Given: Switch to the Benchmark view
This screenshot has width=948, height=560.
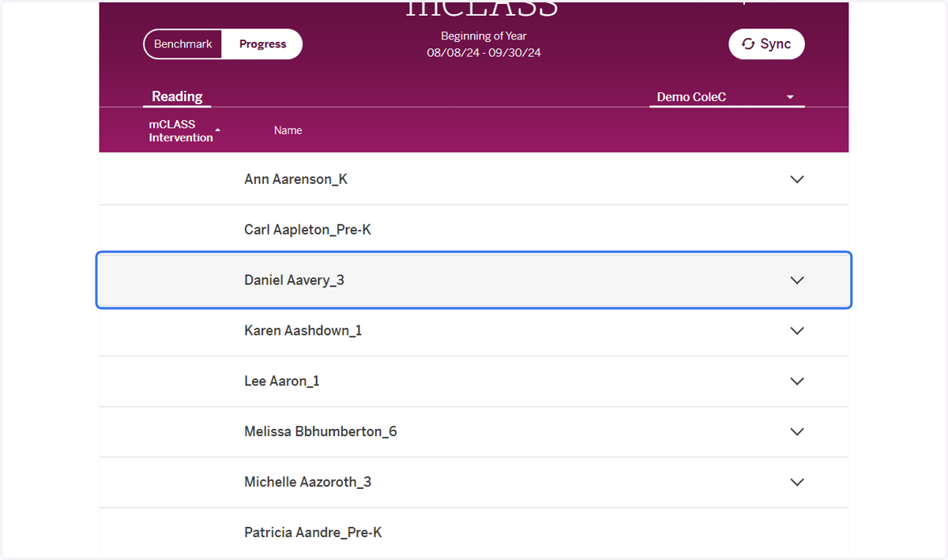Looking at the screenshot, I should pyautogui.click(x=182, y=44).
